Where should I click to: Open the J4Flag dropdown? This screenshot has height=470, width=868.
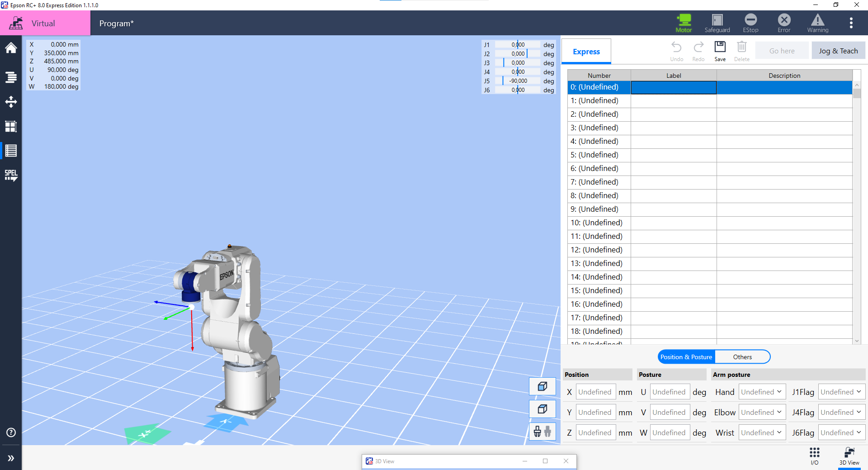(x=842, y=413)
